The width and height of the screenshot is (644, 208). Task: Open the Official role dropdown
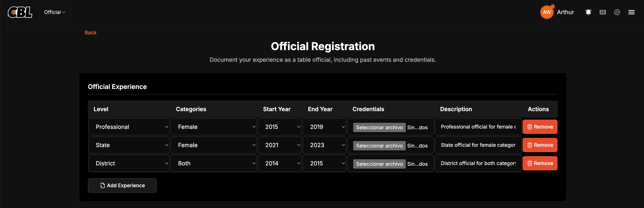click(x=55, y=12)
